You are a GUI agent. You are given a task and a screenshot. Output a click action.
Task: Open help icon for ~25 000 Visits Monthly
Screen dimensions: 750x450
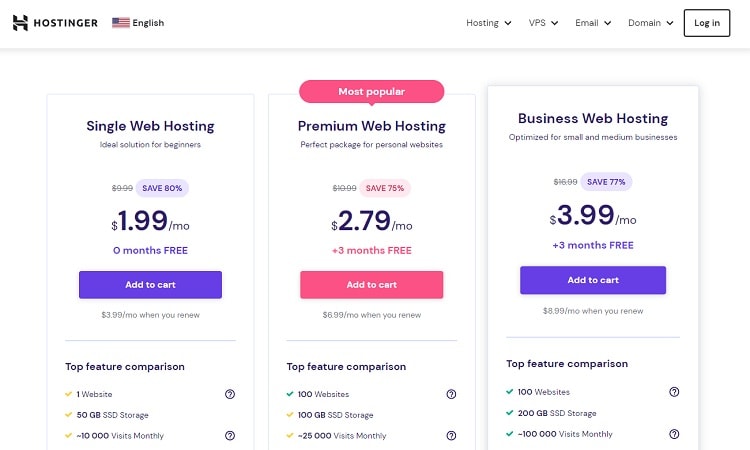pyautogui.click(x=451, y=436)
